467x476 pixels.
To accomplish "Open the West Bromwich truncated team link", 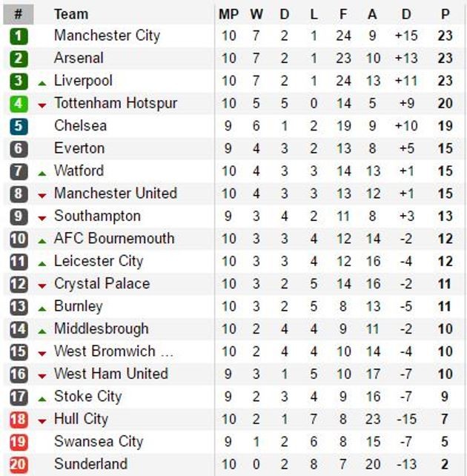I will [x=114, y=351].
